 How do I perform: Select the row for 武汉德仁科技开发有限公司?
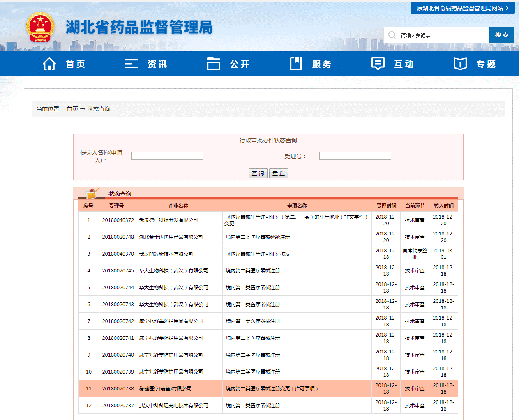168,220
